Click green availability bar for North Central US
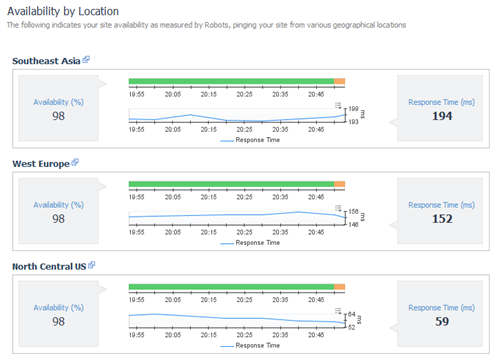 (231, 287)
